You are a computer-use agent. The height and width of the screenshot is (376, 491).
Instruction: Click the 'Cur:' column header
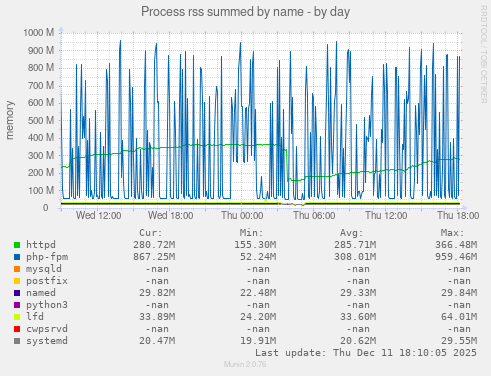coord(151,233)
